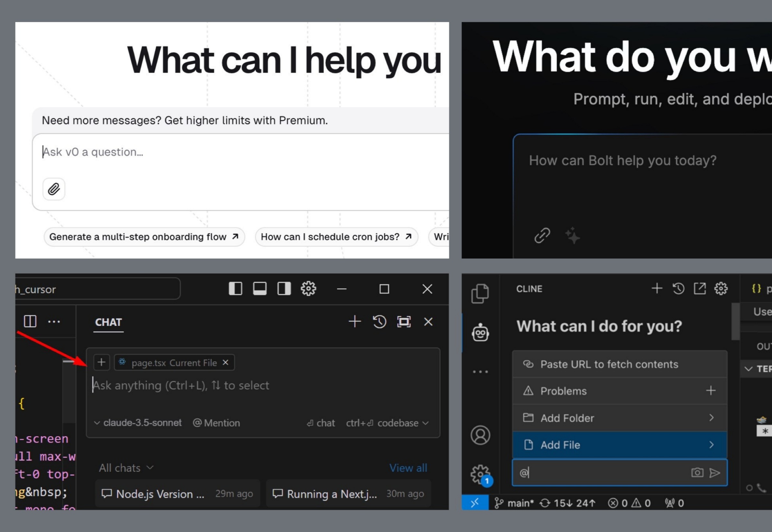772x532 pixels.
Task: Toggle the bottom panel layout icon in Cursor
Action: pos(260,289)
